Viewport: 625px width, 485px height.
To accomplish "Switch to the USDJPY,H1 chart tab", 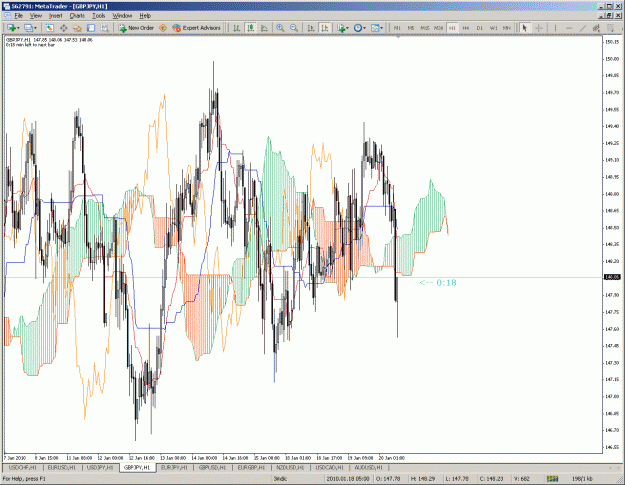I will 100,467.
